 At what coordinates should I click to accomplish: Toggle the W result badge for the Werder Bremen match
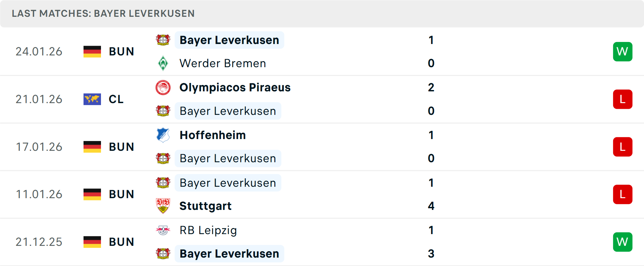coord(623,51)
